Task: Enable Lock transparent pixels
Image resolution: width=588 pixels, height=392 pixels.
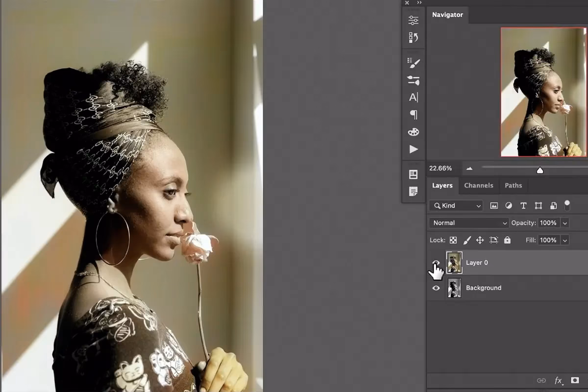Action: tap(454, 240)
